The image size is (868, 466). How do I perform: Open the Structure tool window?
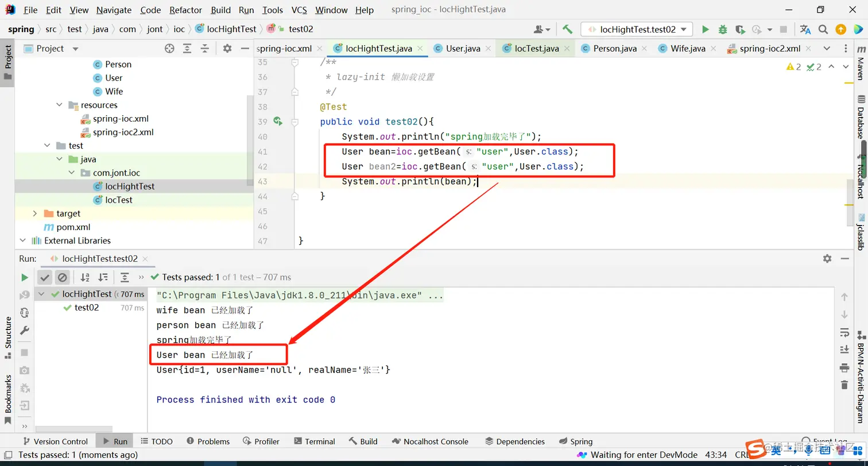(8, 337)
